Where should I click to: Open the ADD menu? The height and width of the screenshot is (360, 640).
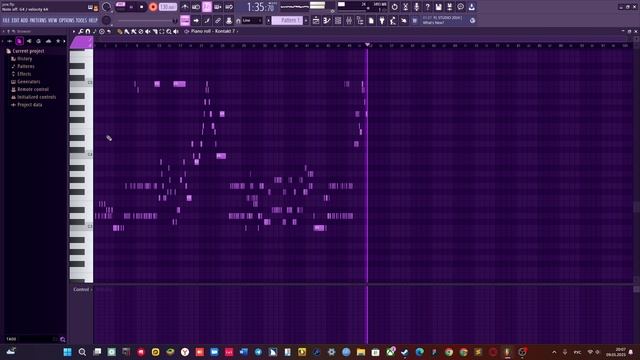tap(24, 20)
